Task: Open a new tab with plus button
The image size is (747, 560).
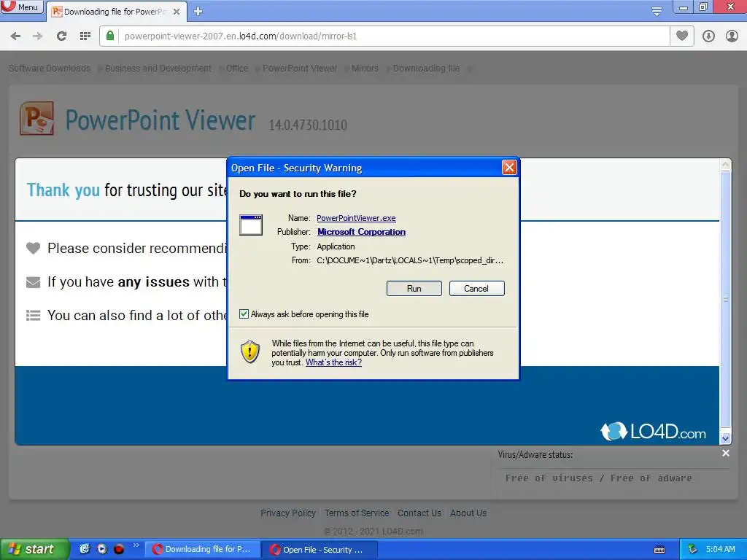Action: tap(198, 12)
